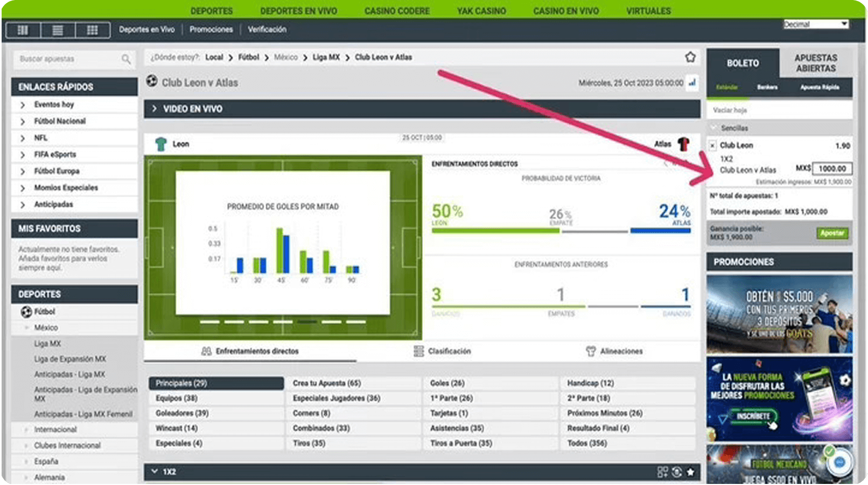The width and height of the screenshot is (868, 485).
Task: Click the search magnifier icon
Action: click(126, 59)
